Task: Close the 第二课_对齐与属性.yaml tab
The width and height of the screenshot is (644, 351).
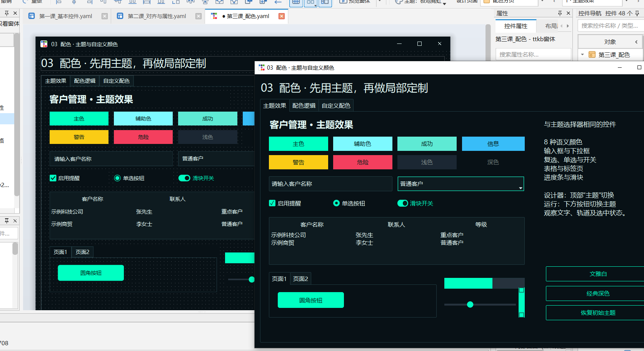Action: click(x=199, y=16)
